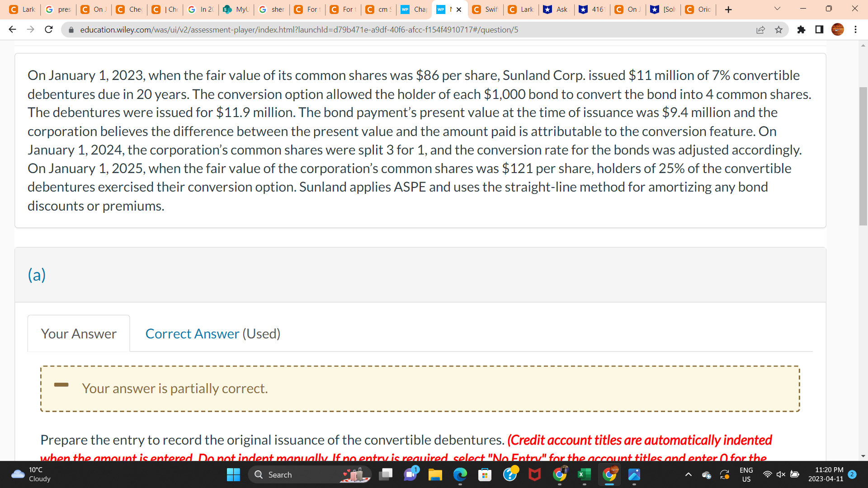Click the browser reload icon
This screenshot has width=868, height=488.
click(49, 30)
